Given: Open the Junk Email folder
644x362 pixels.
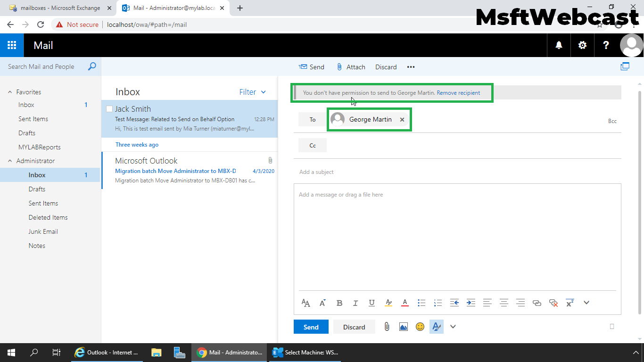Looking at the screenshot, I should 43,231.
